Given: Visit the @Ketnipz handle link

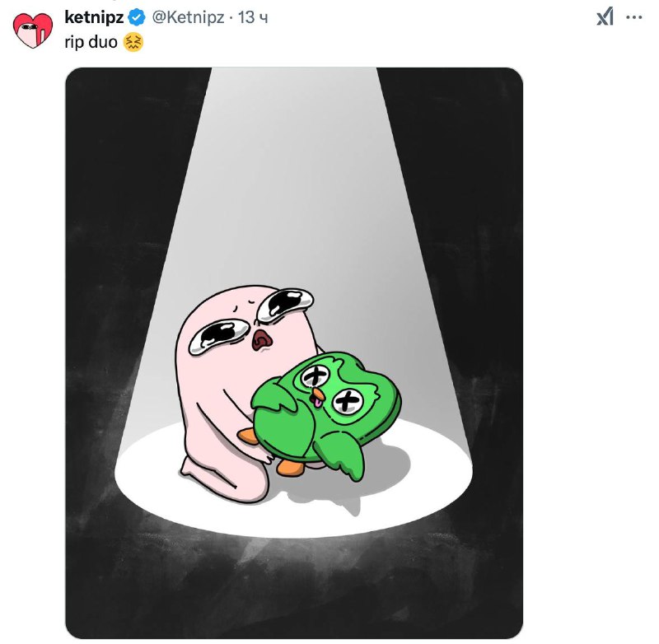Looking at the screenshot, I should 188,17.
